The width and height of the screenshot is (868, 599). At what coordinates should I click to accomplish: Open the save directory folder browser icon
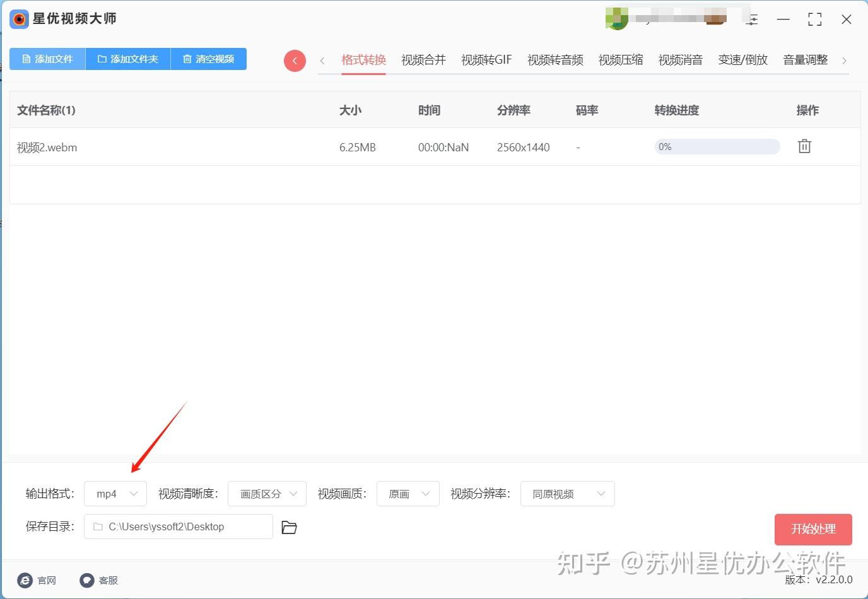coord(289,527)
